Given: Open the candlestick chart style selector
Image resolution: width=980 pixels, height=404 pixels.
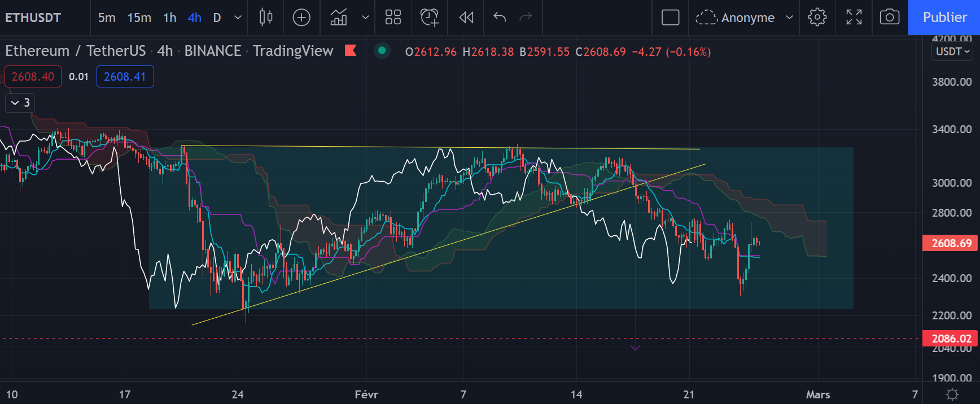Looking at the screenshot, I should (266, 17).
